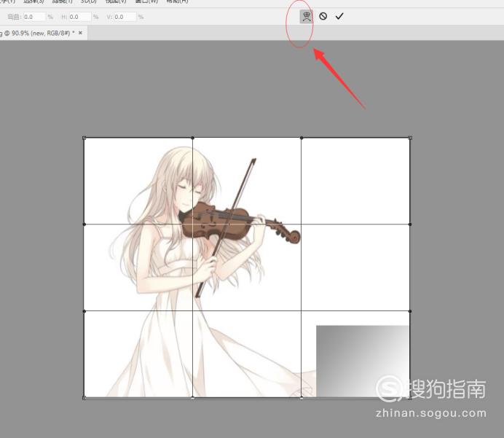Click the top-left corner warp handle
This screenshot has width=504, height=438.
click(84, 138)
